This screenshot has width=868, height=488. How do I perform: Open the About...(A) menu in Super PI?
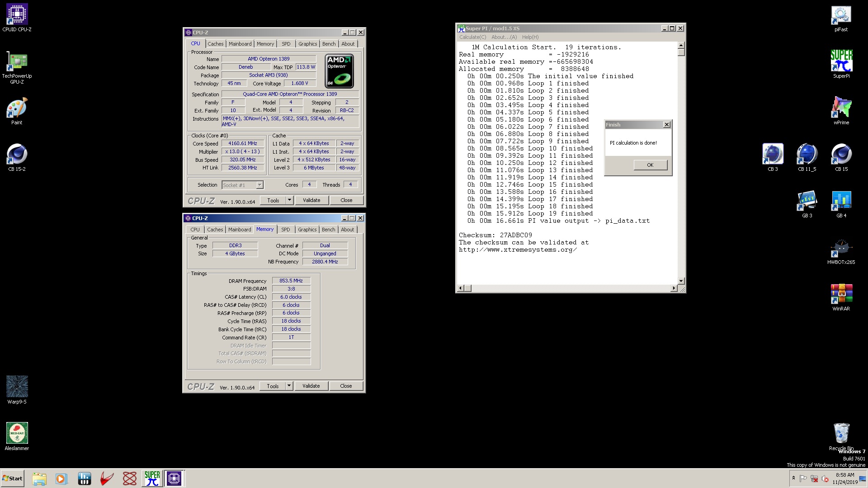tap(504, 37)
